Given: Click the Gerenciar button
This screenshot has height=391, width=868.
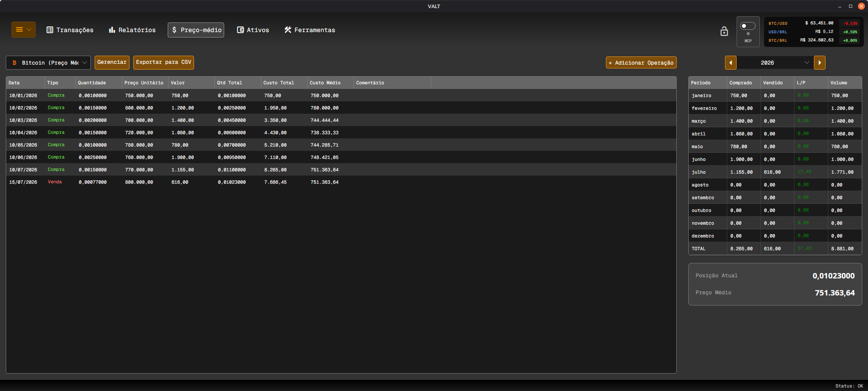Looking at the screenshot, I should 112,62.
